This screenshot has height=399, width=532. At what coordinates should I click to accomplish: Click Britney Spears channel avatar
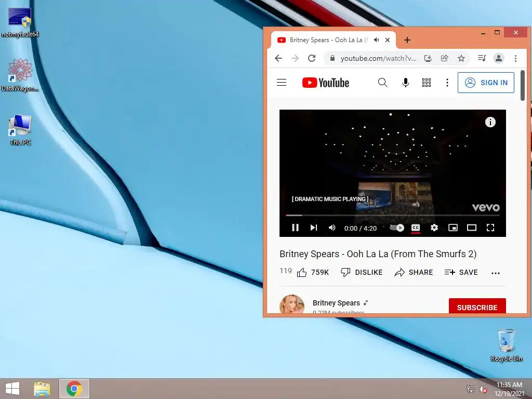click(x=292, y=304)
